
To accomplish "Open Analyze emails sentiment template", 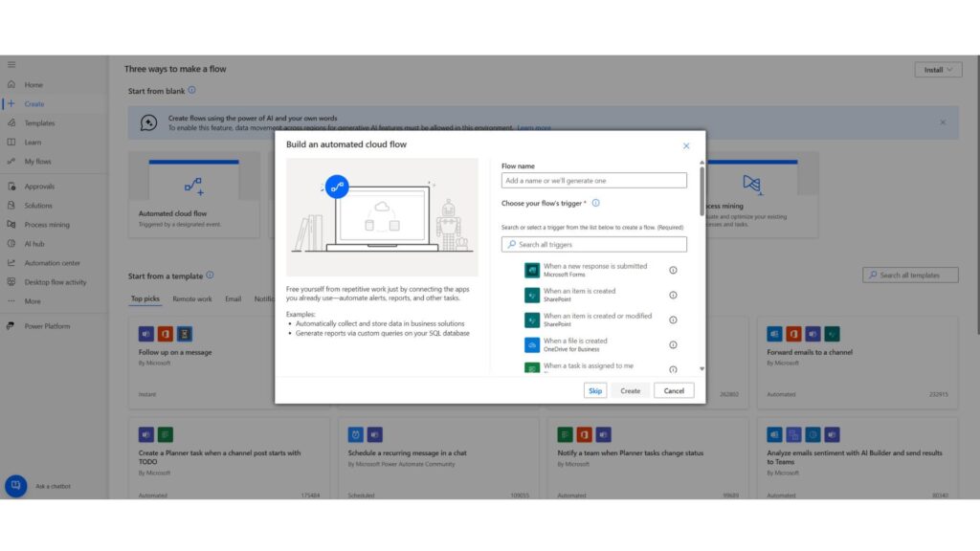I will click(857, 459).
